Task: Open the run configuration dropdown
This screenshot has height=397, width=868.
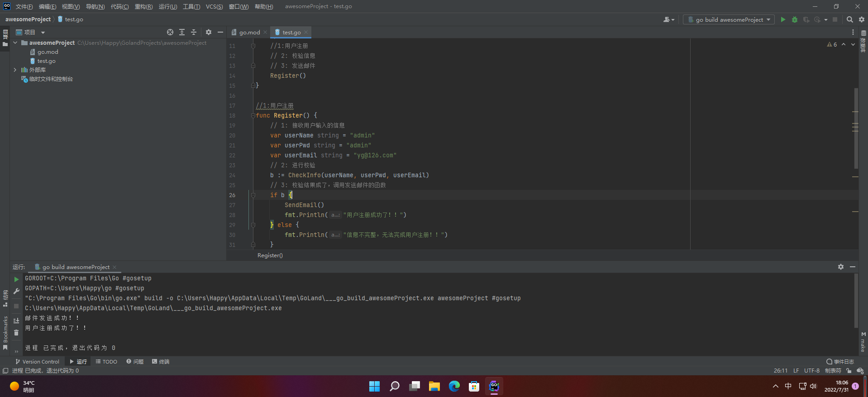Action: [x=729, y=19]
